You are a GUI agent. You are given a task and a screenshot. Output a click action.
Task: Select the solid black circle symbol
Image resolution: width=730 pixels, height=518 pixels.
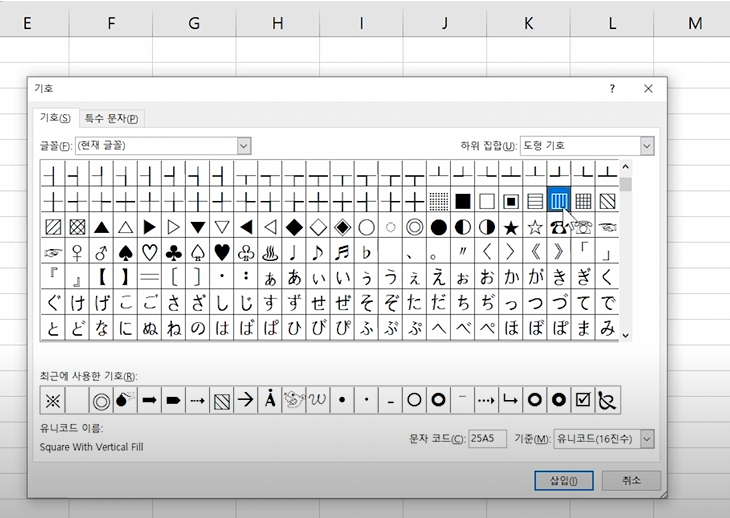point(439,228)
